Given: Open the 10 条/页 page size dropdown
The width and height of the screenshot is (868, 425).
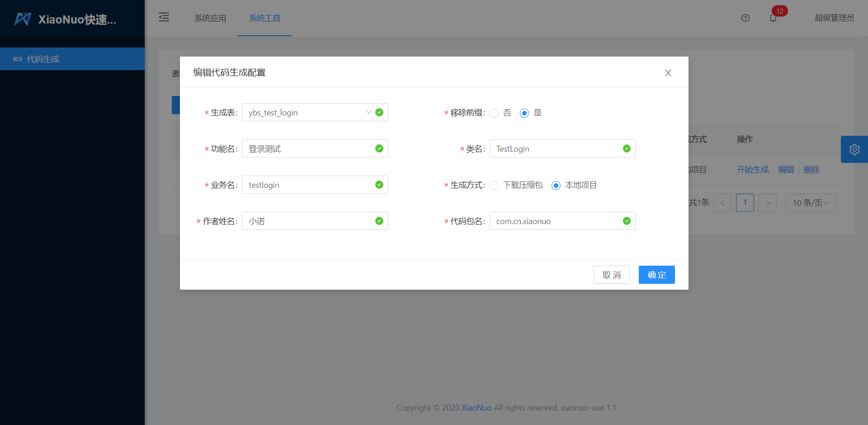Looking at the screenshot, I should pyautogui.click(x=811, y=203).
